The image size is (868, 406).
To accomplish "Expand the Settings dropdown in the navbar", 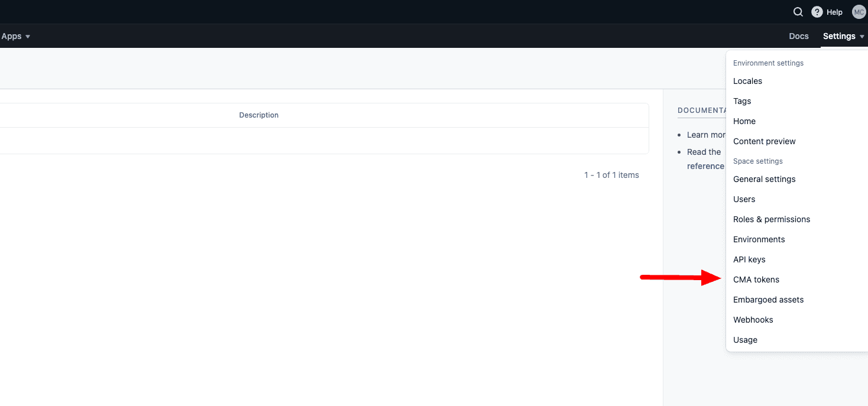I will (843, 36).
